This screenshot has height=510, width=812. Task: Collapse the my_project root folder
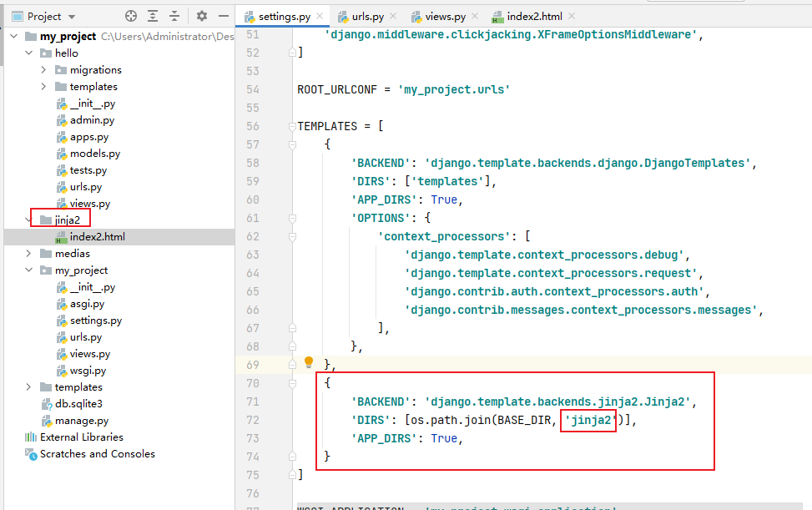point(14,36)
